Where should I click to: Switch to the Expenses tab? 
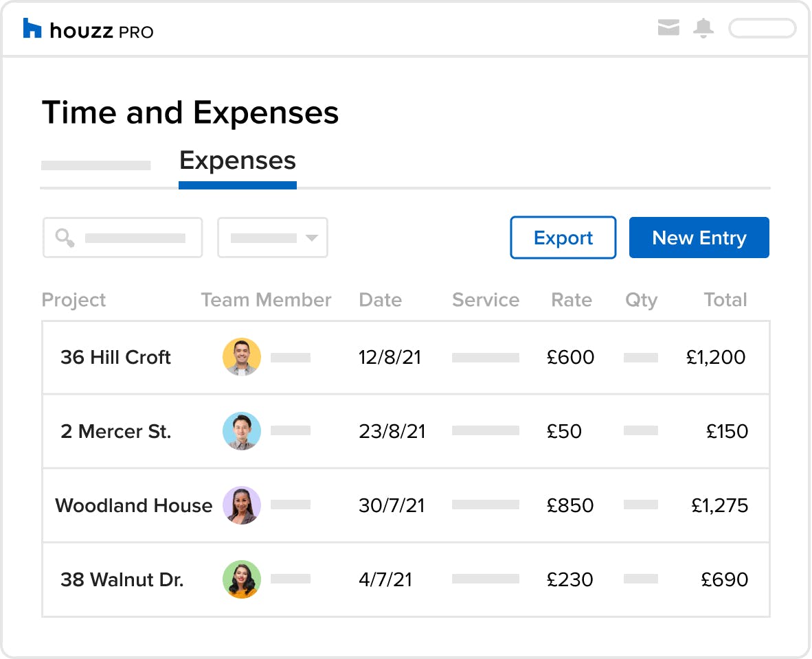coord(237,161)
